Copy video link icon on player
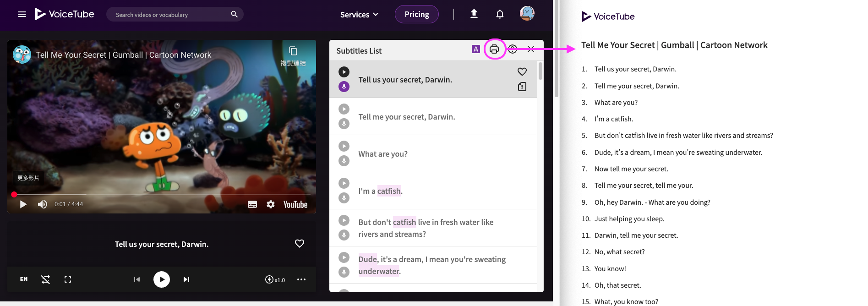The height and width of the screenshot is (306, 868). pos(293,51)
